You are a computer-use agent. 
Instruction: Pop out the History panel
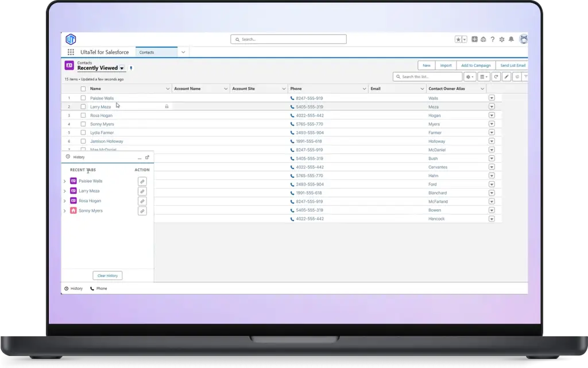coord(148,157)
